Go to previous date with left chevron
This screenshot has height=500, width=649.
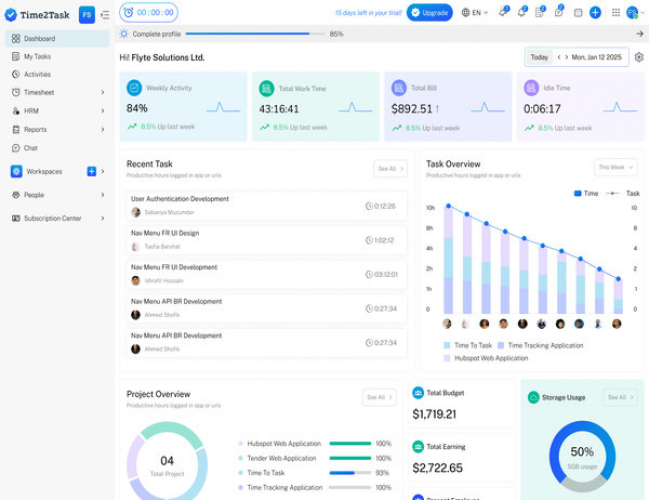tap(559, 57)
